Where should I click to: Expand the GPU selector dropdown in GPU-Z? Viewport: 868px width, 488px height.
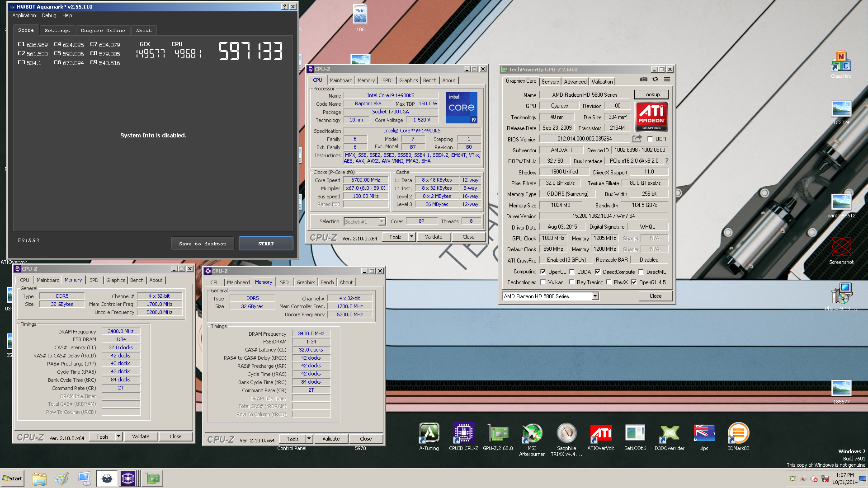(595, 296)
